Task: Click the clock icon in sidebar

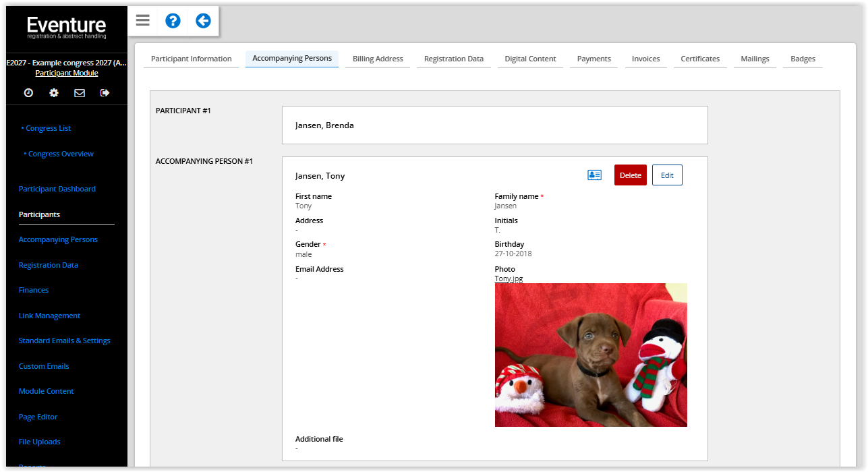Action: [28, 93]
